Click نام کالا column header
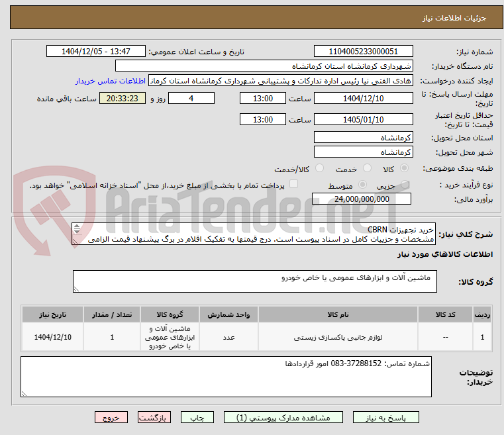The image size is (504, 435). click(338, 314)
